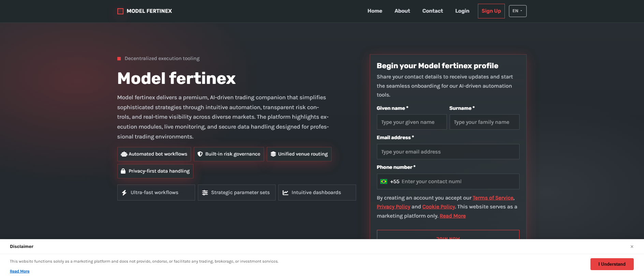
Task: Click the lock icon in Privacy-first data handling
Action: click(123, 171)
